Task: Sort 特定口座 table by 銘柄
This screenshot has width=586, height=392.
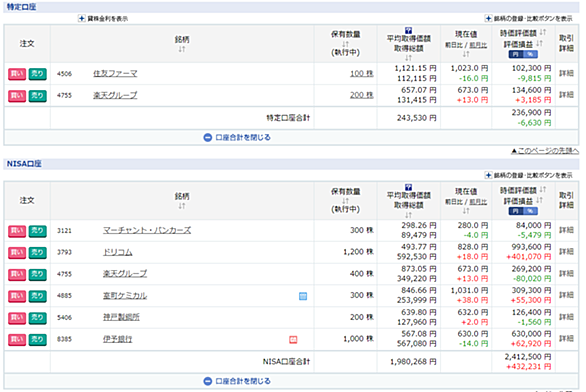Action: point(182,49)
